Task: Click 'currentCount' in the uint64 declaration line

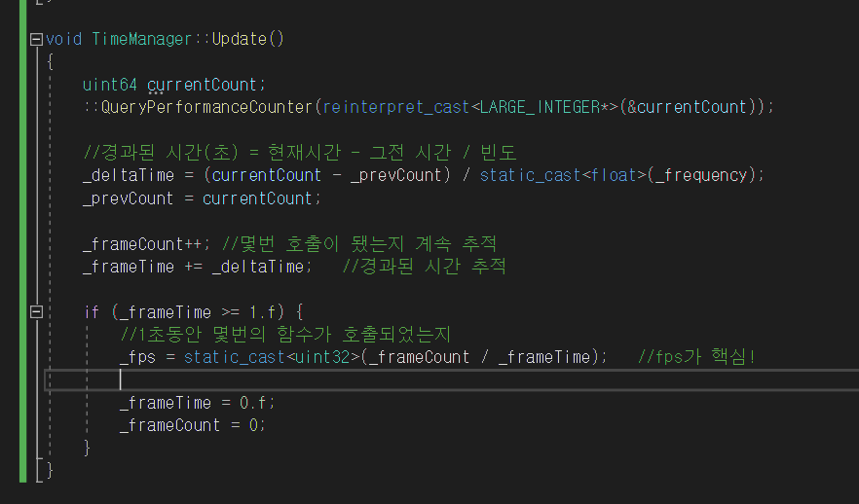Action: click(202, 85)
